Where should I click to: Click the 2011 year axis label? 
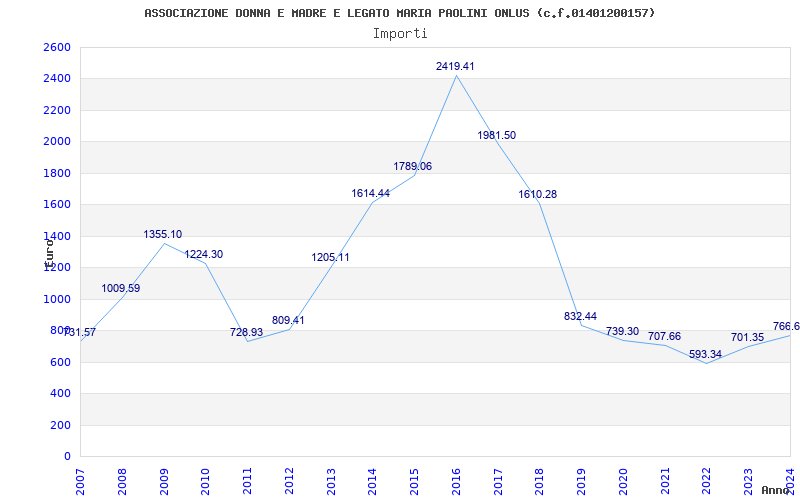pos(247,482)
